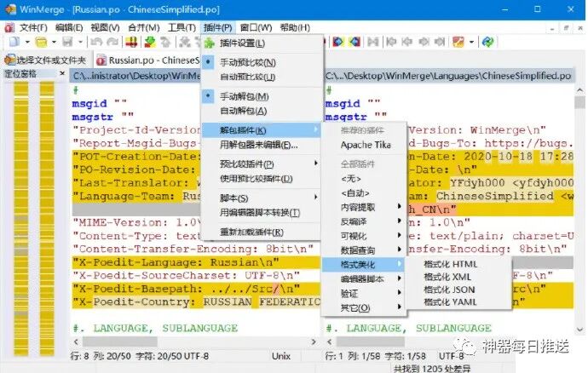Expand the 数据查询 submenu
Image resolution: width=588 pixels, height=373 pixels.
tap(364, 250)
